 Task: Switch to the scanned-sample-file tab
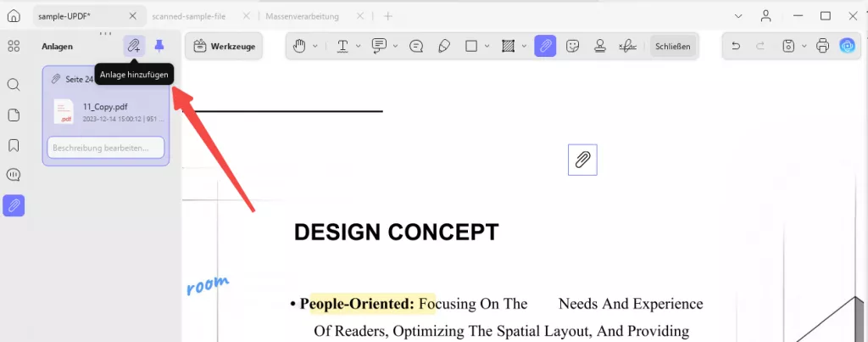point(189,17)
